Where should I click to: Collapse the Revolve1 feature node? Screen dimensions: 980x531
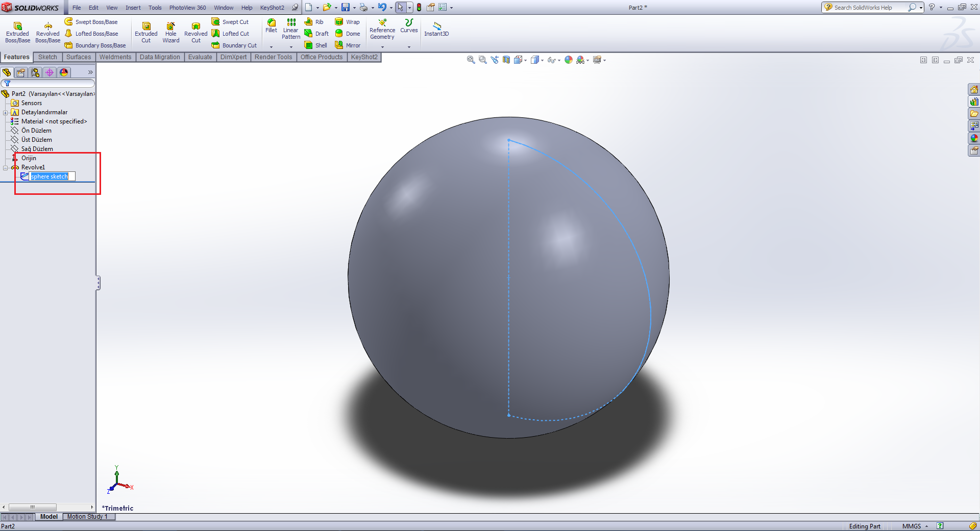click(x=6, y=168)
